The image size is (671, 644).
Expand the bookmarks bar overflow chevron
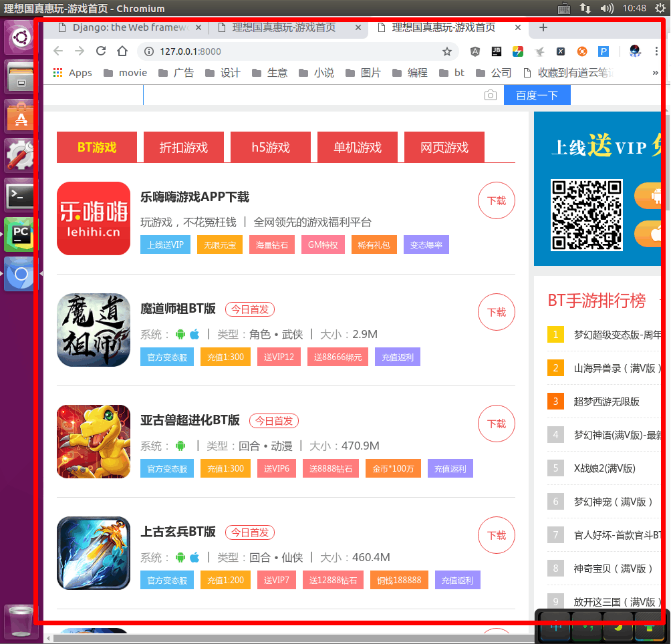tap(655, 73)
